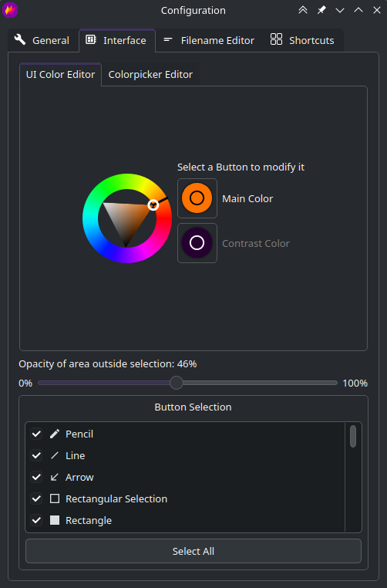Click the filled Rectangle tool icon
This screenshot has width=387, height=588.
click(55, 521)
